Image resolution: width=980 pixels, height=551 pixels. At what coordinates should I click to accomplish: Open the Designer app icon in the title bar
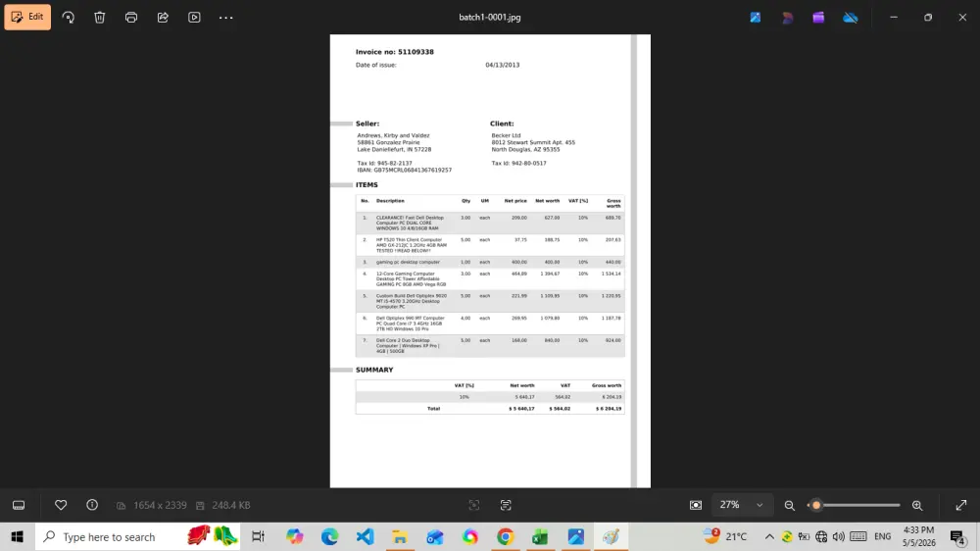point(756,18)
